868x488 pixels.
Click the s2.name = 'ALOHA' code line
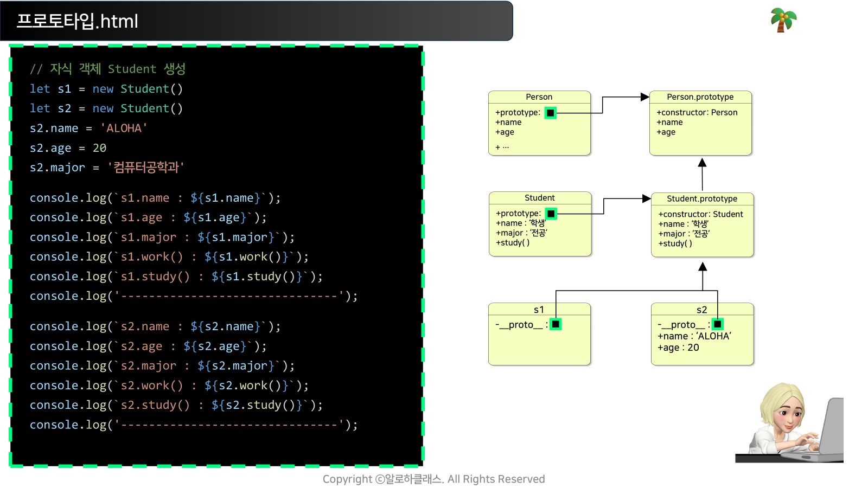tap(88, 129)
